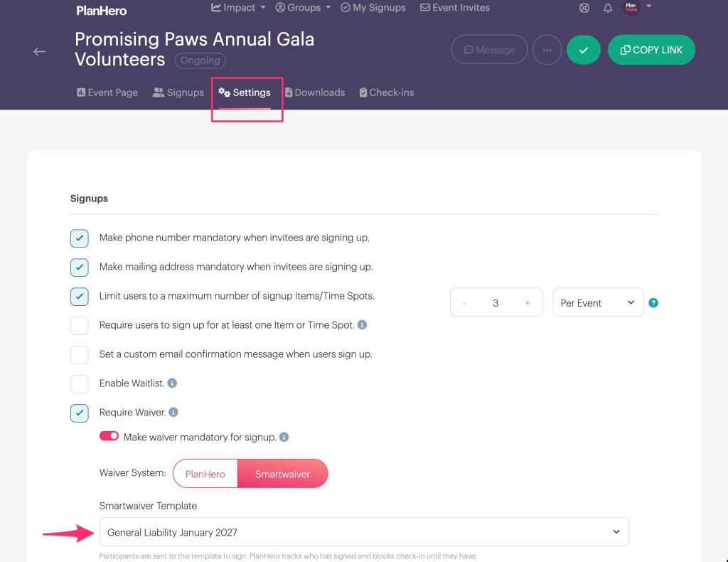Click the Impact chart icon
728x562 pixels.
pyautogui.click(x=216, y=7)
